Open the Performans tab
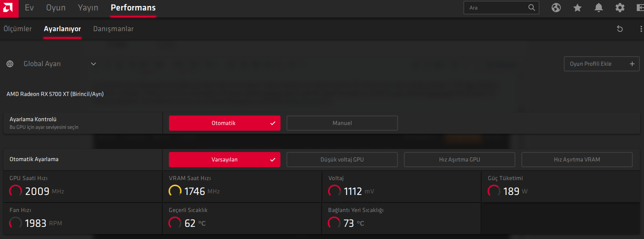 (x=133, y=8)
